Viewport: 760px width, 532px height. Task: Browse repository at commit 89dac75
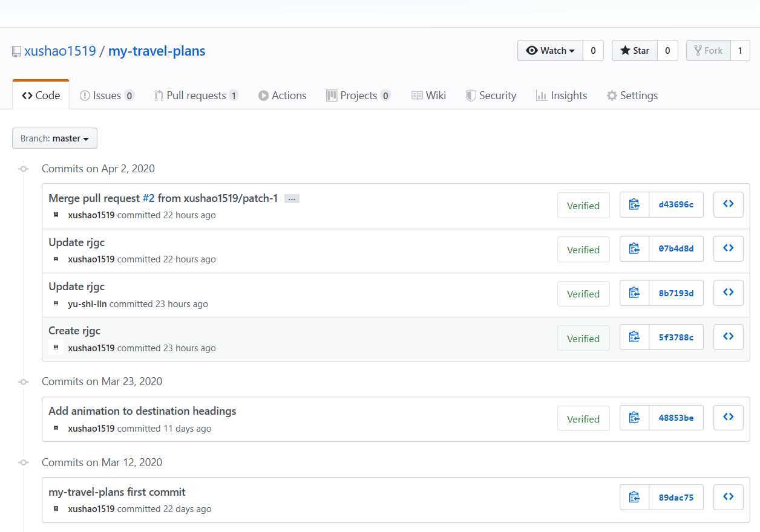point(729,497)
